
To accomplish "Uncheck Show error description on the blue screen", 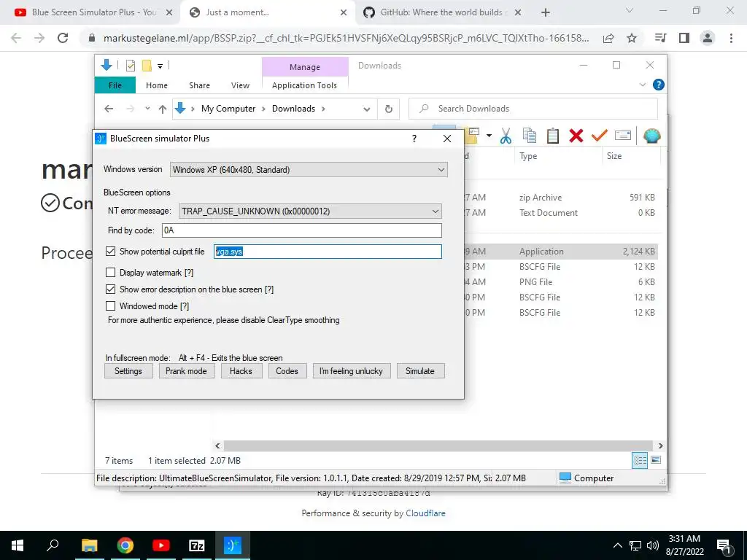I will [x=111, y=289].
